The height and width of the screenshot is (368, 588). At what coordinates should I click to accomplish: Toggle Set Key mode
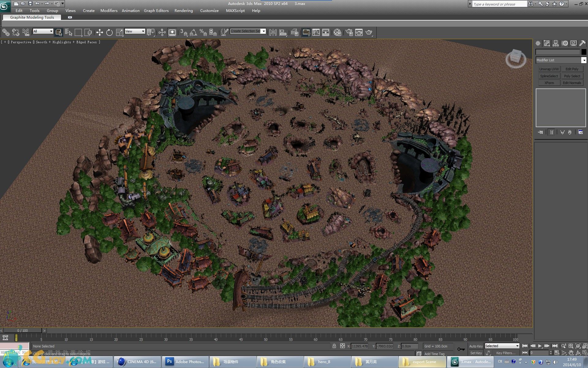[x=476, y=353]
